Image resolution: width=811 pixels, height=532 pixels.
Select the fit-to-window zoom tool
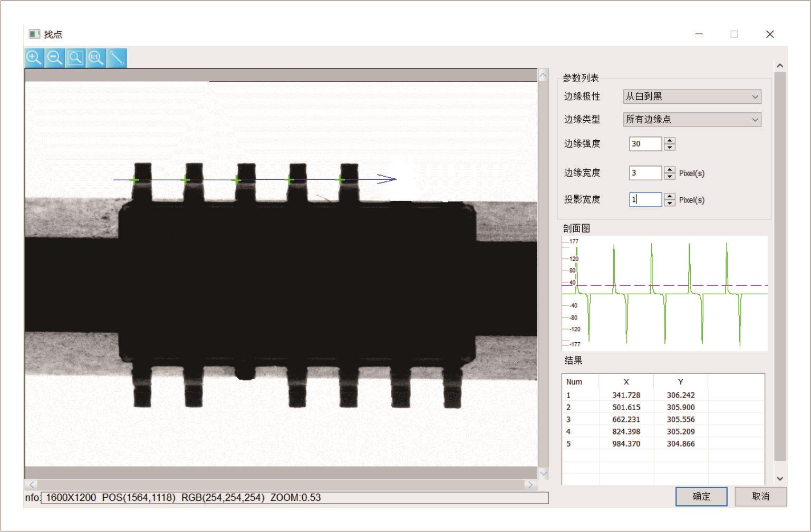pyautogui.click(x=75, y=57)
